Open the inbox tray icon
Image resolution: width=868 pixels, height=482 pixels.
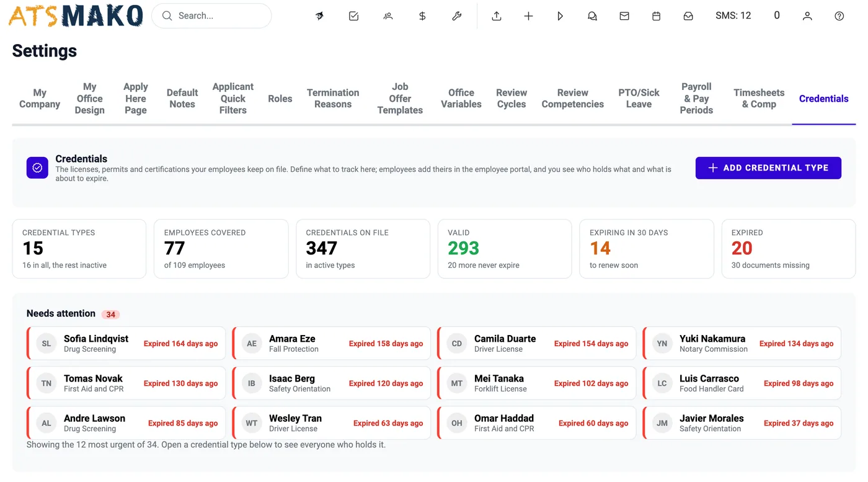click(x=688, y=16)
